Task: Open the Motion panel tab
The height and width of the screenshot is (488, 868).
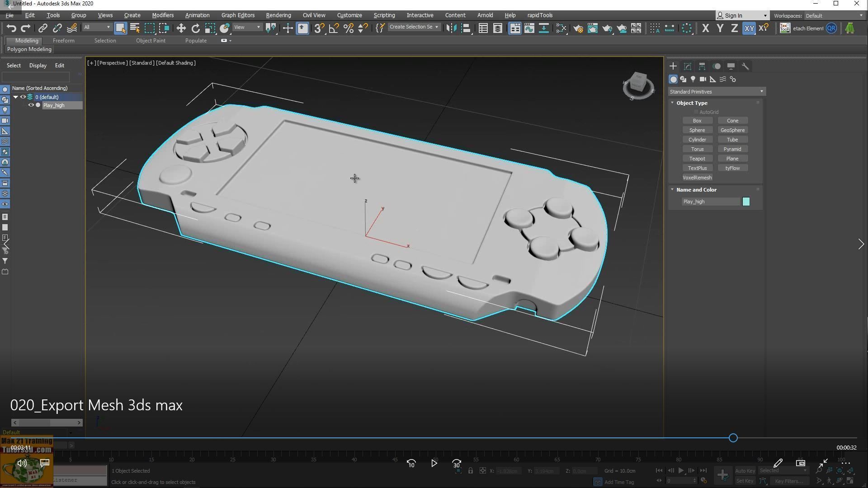Action: click(717, 66)
